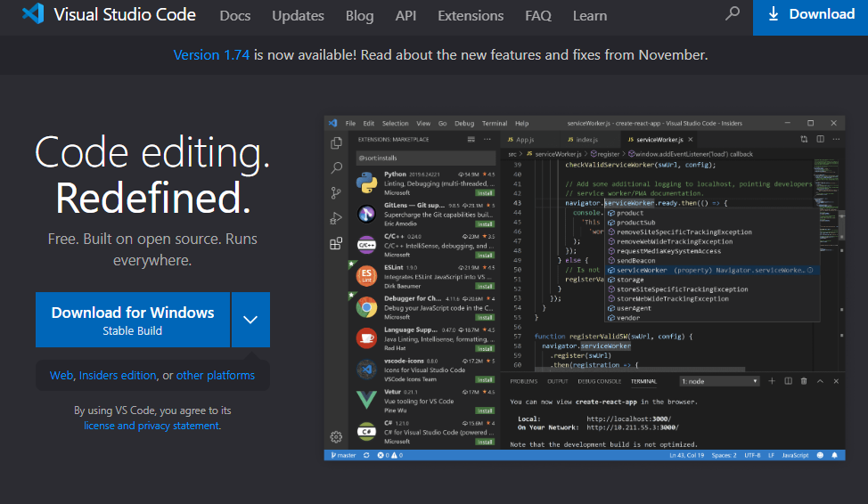This screenshot has height=504, width=868.
Task: Switch to the DEBUG CONSOLE panel tab
Action: tap(600, 381)
